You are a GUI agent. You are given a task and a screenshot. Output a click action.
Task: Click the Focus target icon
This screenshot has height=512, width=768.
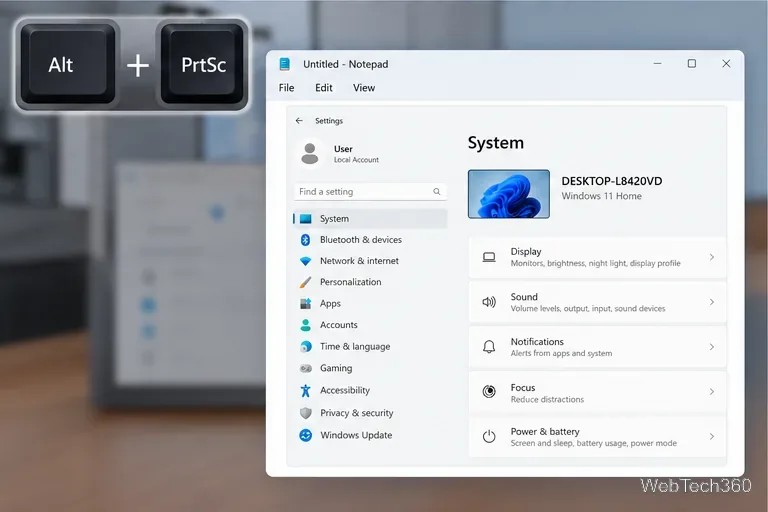click(489, 391)
